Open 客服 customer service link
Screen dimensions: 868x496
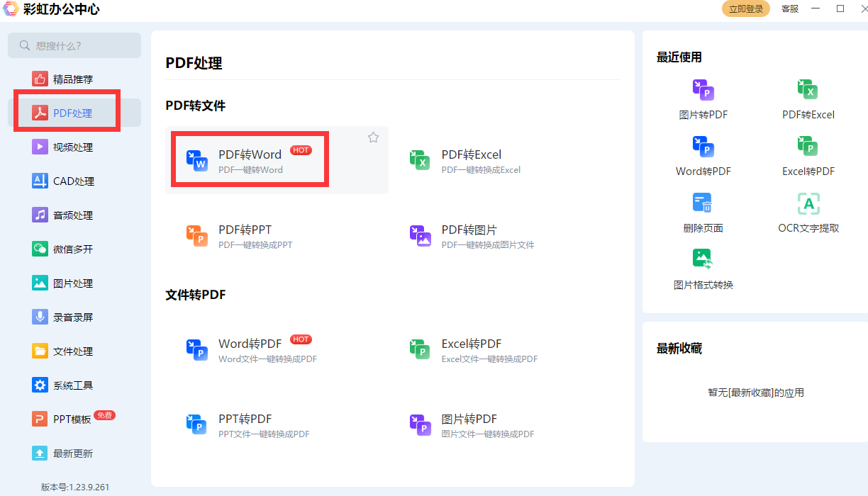point(790,9)
